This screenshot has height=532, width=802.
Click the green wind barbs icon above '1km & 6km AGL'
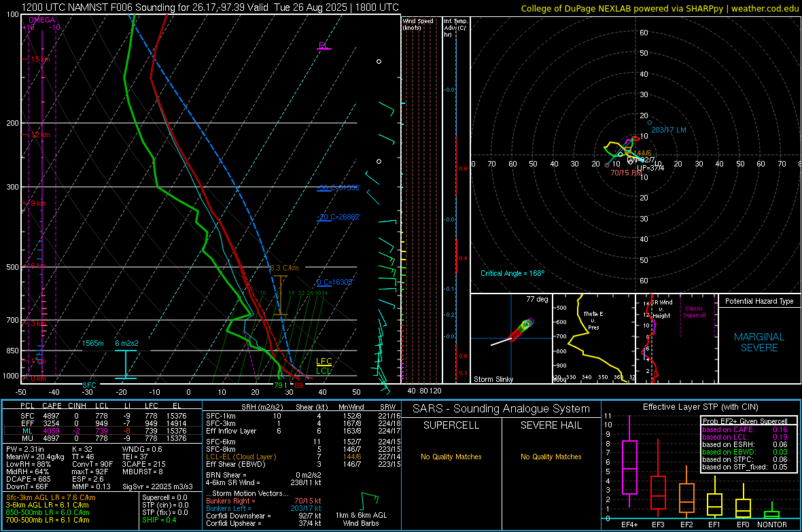coord(369,500)
